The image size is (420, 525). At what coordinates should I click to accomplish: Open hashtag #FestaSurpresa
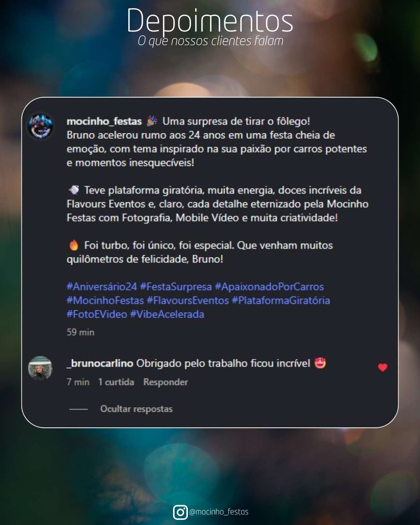(176, 287)
